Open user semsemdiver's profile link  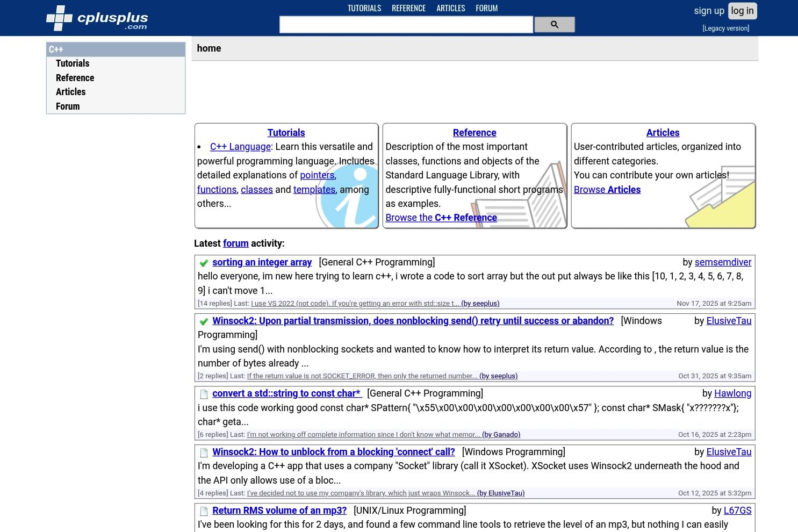tap(723, 262)
